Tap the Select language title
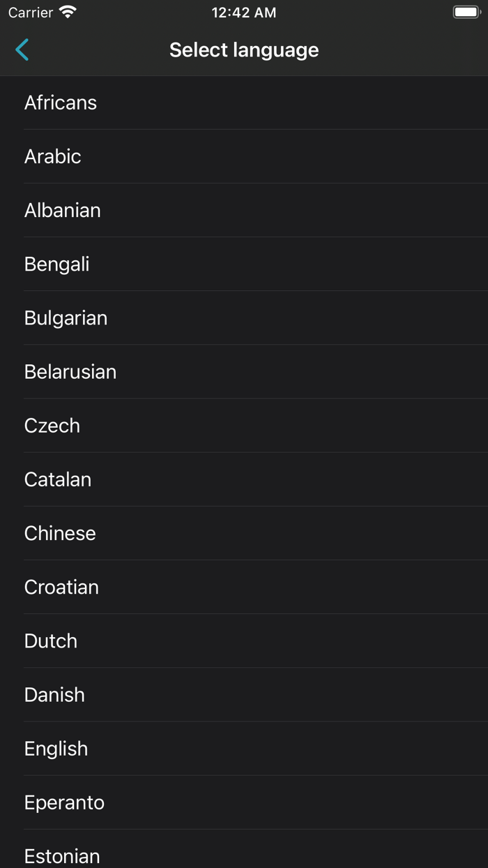The width and height of the screenshot is (488, 868). click(244, 50)
